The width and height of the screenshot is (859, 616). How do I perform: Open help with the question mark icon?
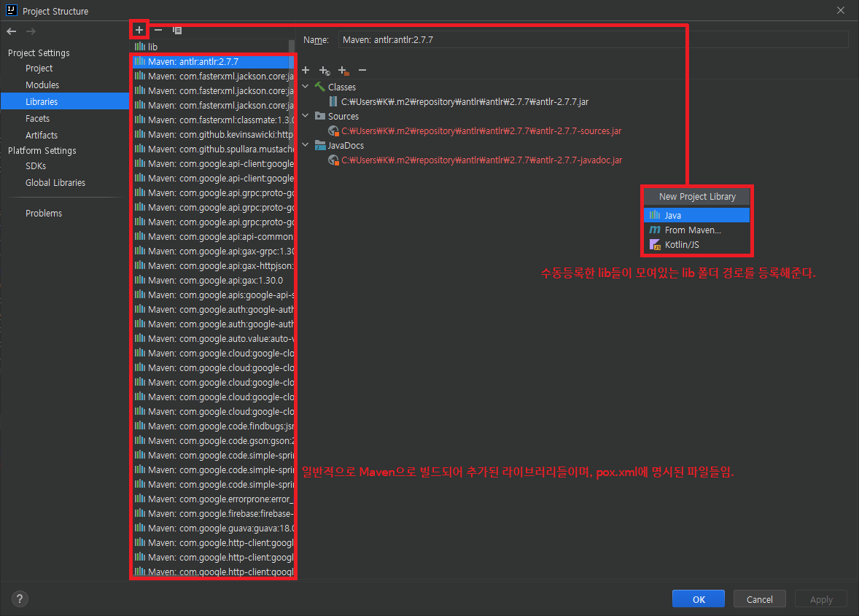(20, 599)
